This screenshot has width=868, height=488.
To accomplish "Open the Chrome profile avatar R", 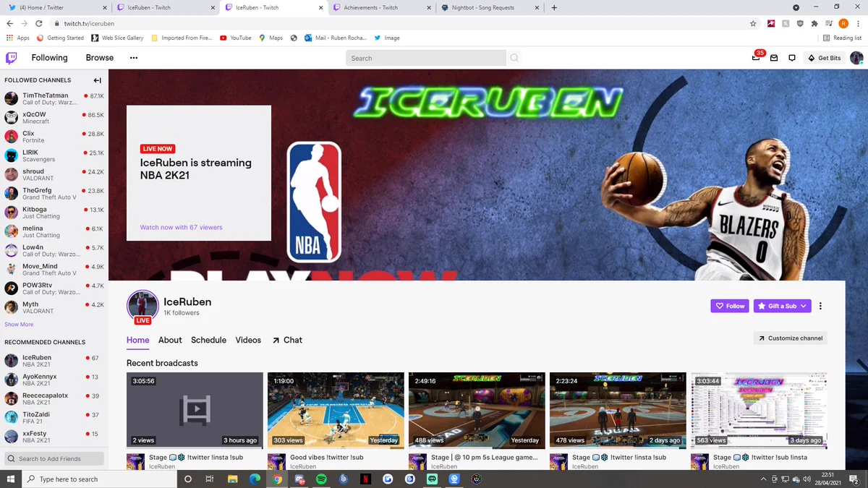I will click(843, 23).
